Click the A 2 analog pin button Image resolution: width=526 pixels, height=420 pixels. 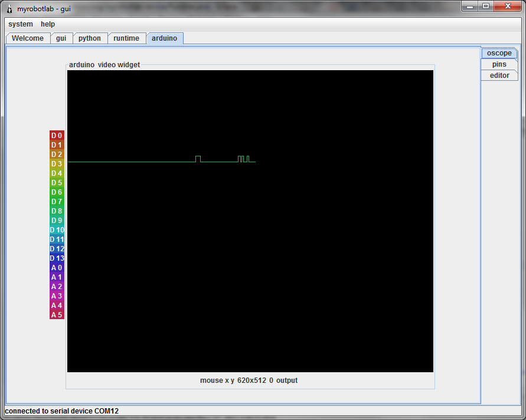[x=57, y=287]
